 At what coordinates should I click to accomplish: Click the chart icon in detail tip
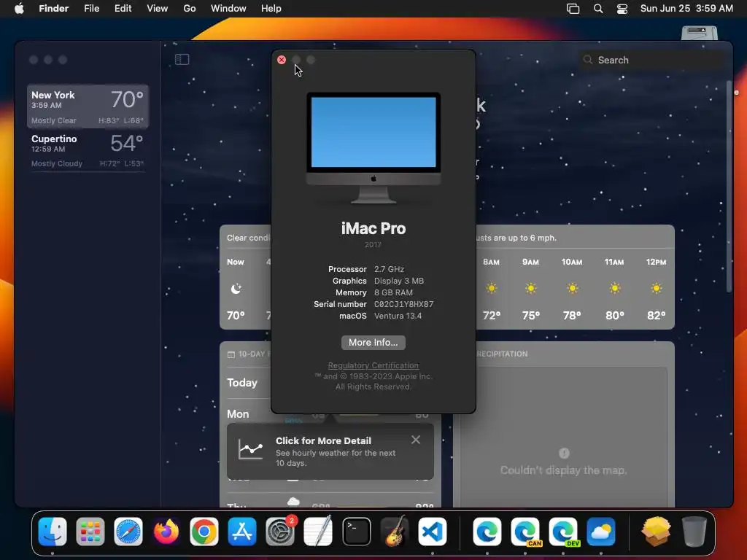coord(251,449)
